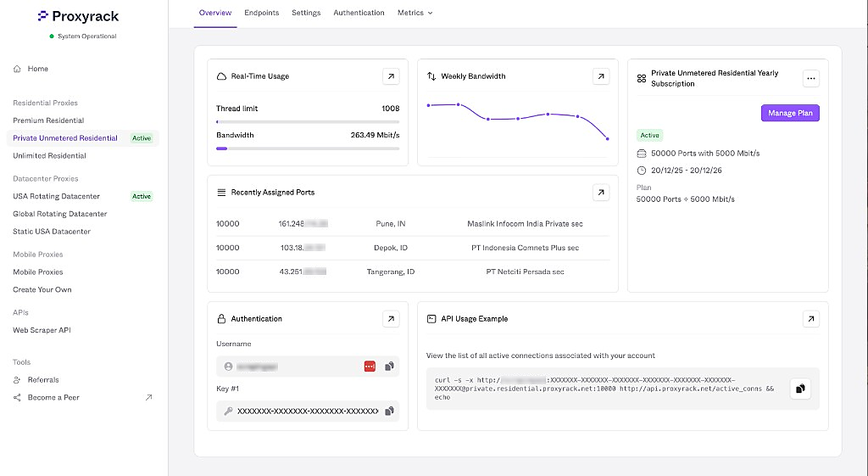Click the Username input field
This screenshot has height=476, width=868.
point(308,367)
